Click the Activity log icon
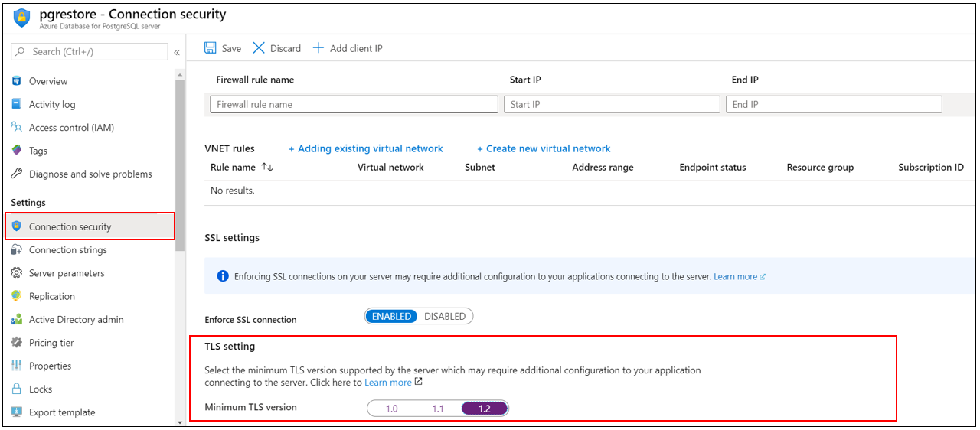This screenshot has height=430, width=980. click(x=17, y=104)
